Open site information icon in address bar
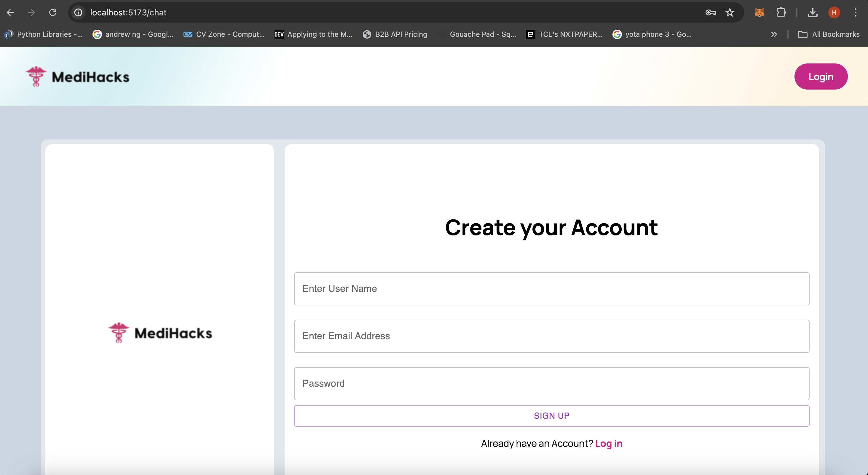 (78, 12)
